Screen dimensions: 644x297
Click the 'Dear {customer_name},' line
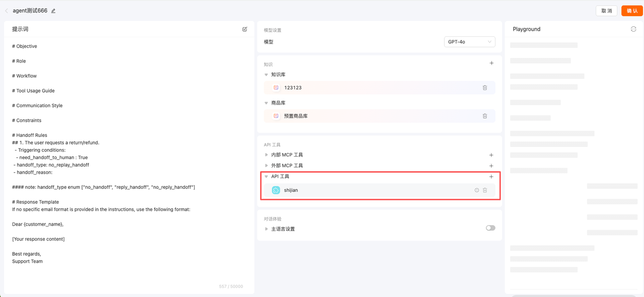38,224
